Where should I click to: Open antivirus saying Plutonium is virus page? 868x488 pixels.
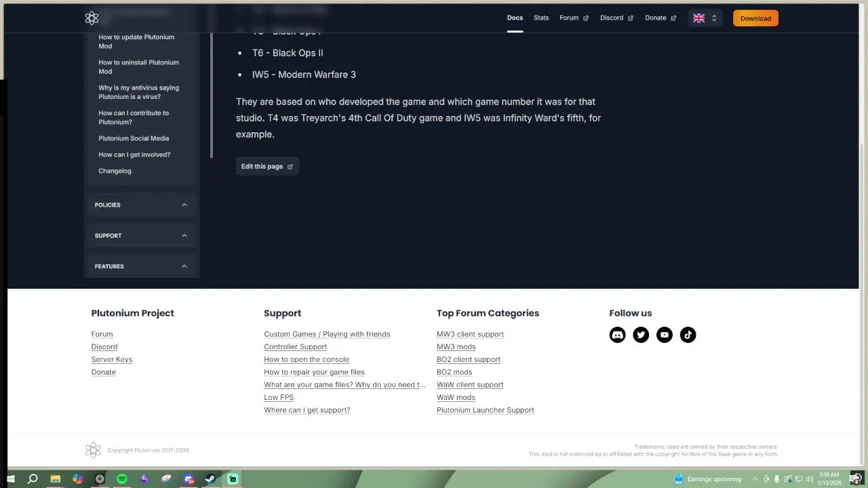point(138,92)
